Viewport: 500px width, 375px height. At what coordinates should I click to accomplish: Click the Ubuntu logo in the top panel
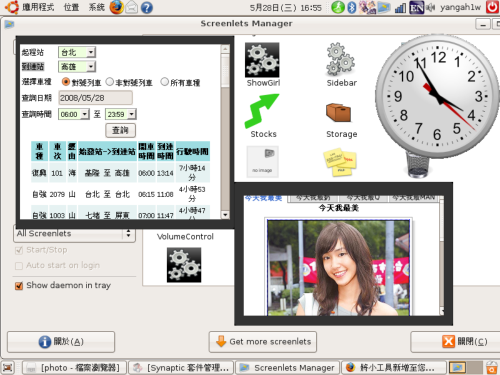coord(12,7)
